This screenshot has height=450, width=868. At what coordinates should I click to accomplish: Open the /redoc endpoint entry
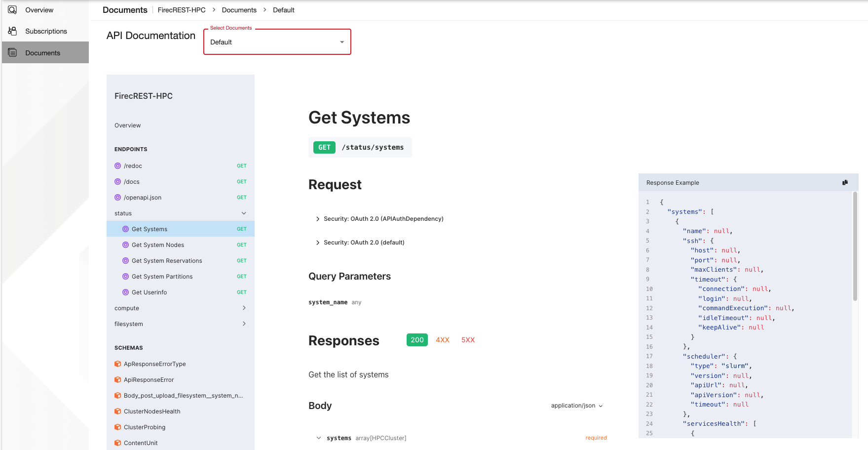click(x=180, y=166)
